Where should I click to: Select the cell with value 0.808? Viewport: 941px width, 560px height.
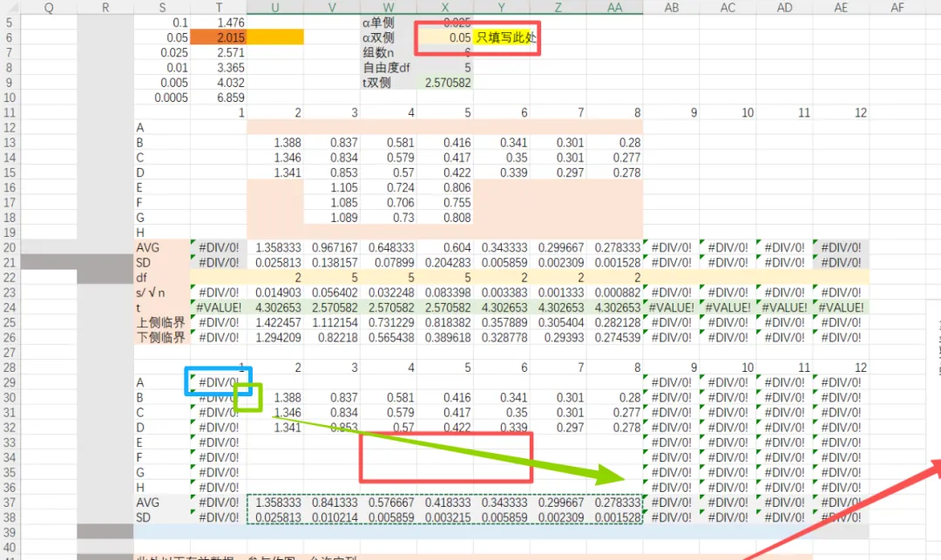444,218
